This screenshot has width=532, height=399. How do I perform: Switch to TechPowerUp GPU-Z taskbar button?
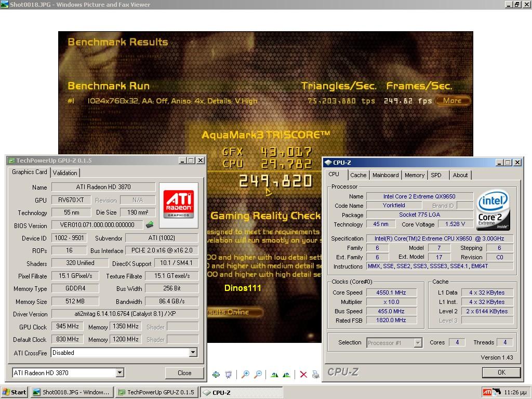point(156,392)
